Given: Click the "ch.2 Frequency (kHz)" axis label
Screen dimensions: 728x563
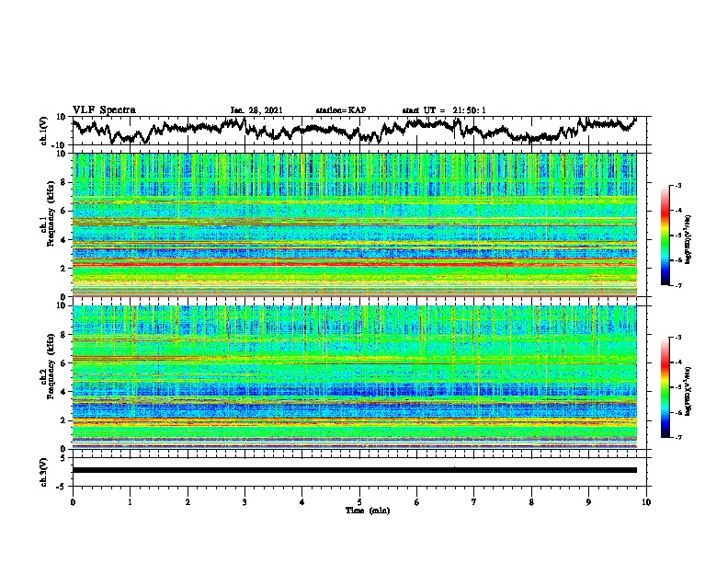Looking at the screenshot, I should pos(47,366).
